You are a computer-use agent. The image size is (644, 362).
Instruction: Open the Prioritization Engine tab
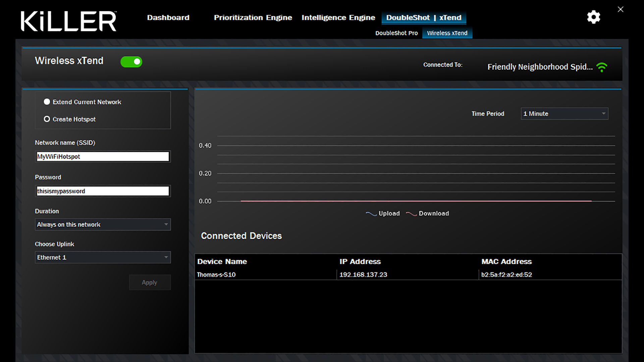[x=253, y=17]
